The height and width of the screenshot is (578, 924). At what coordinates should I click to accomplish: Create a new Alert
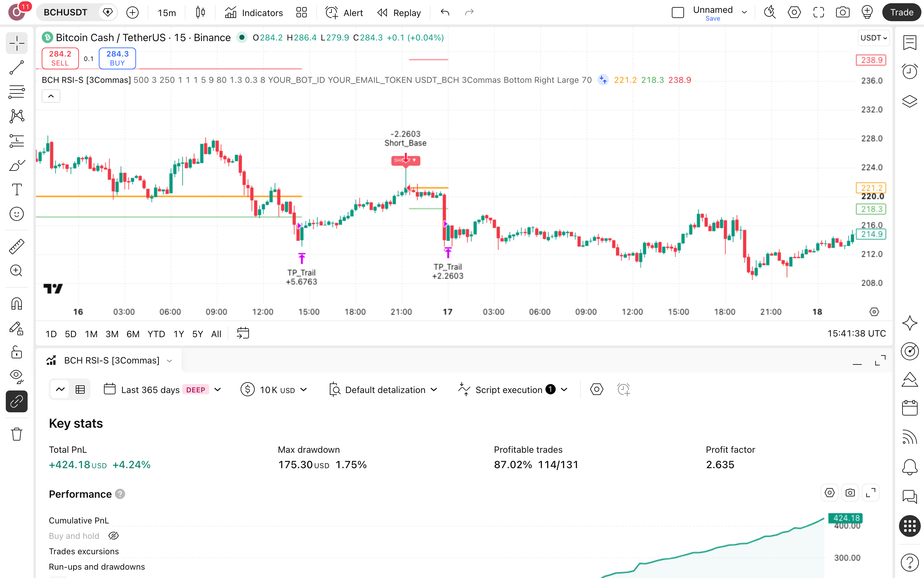(x=344, y=13)
